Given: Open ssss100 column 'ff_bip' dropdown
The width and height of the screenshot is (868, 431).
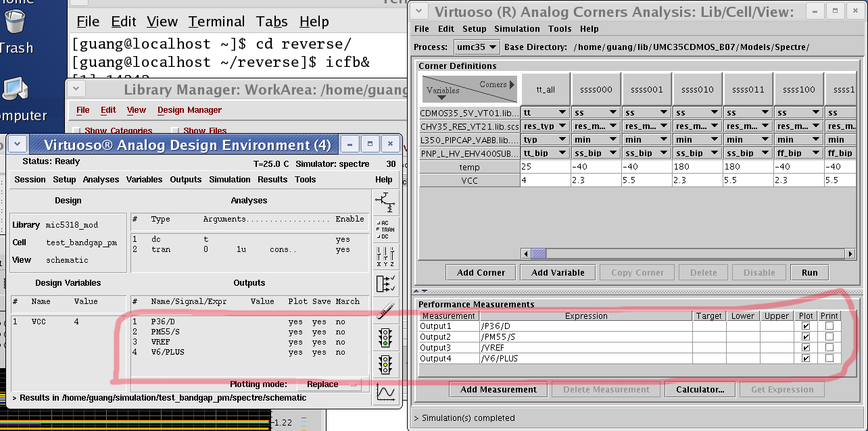Looking at the screenshot, I should tap(798, 153).
